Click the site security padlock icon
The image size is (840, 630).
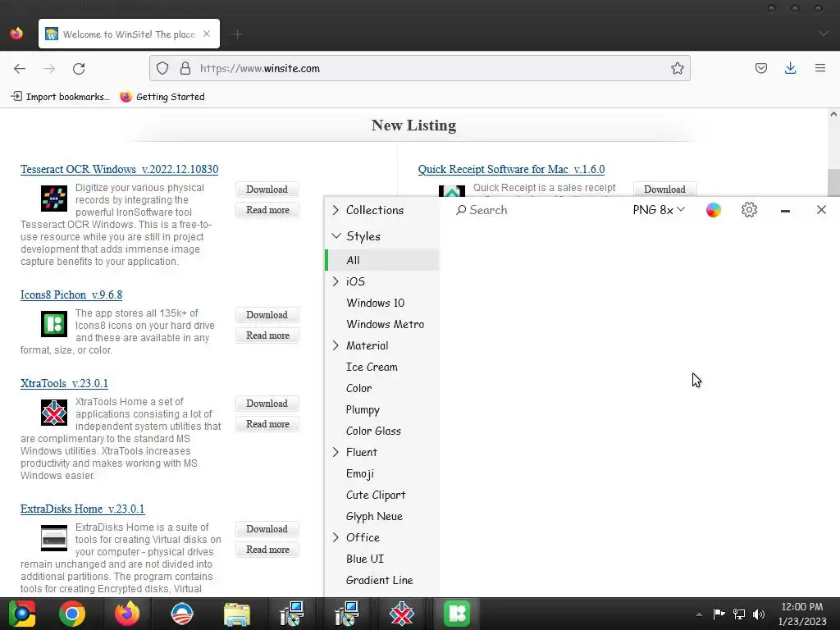[x=185, y=69]
